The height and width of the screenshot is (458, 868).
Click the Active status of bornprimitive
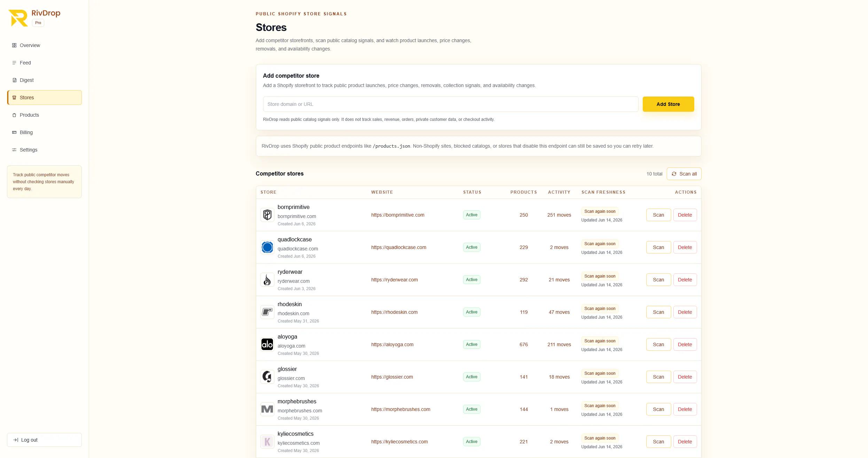[471, 215]
